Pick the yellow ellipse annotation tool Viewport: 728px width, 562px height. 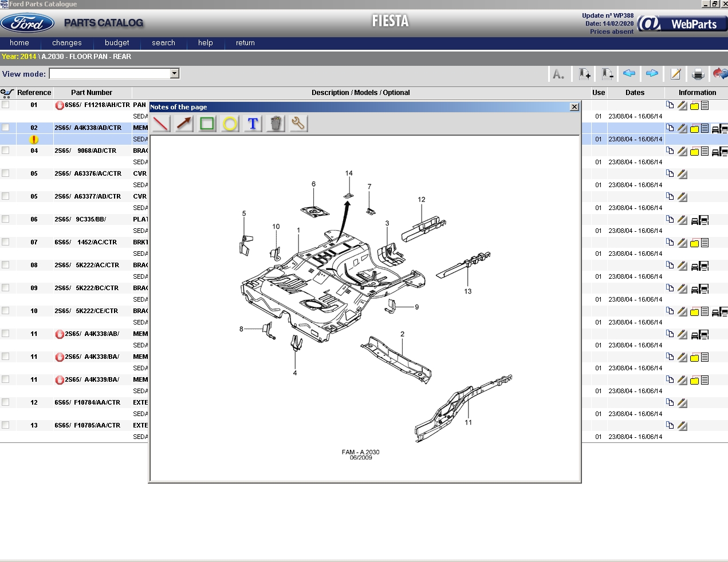click(x=229, y=124)
